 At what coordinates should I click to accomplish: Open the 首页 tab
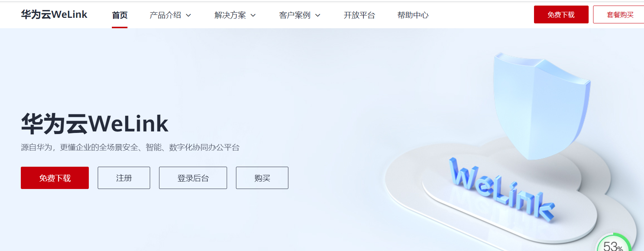point(120,15)
